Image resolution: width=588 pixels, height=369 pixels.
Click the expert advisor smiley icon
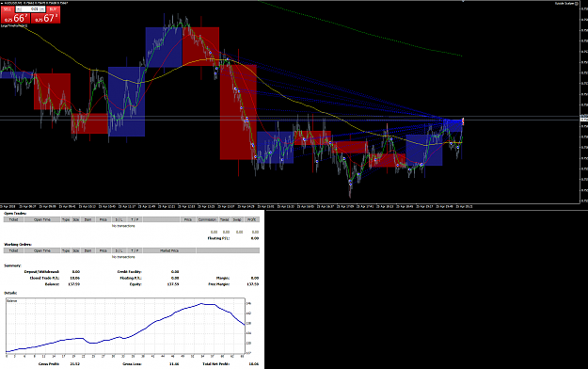577,4
